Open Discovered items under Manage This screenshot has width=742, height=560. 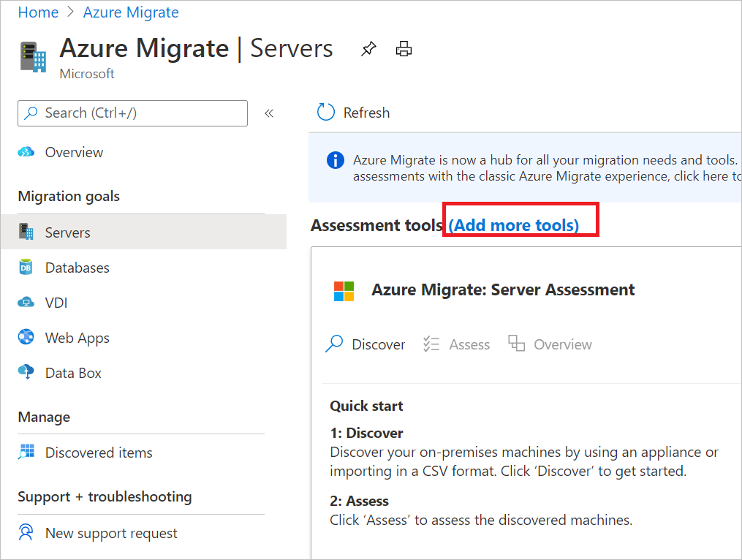tap(99, 453)
